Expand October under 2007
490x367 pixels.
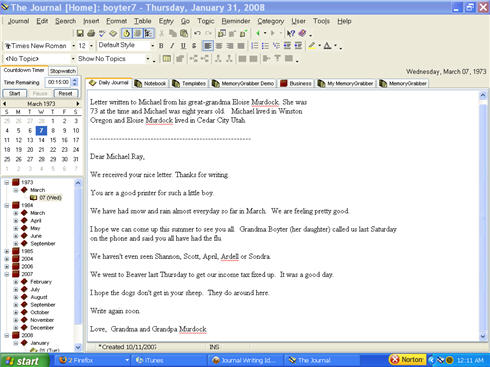click(x=15, y=312)
